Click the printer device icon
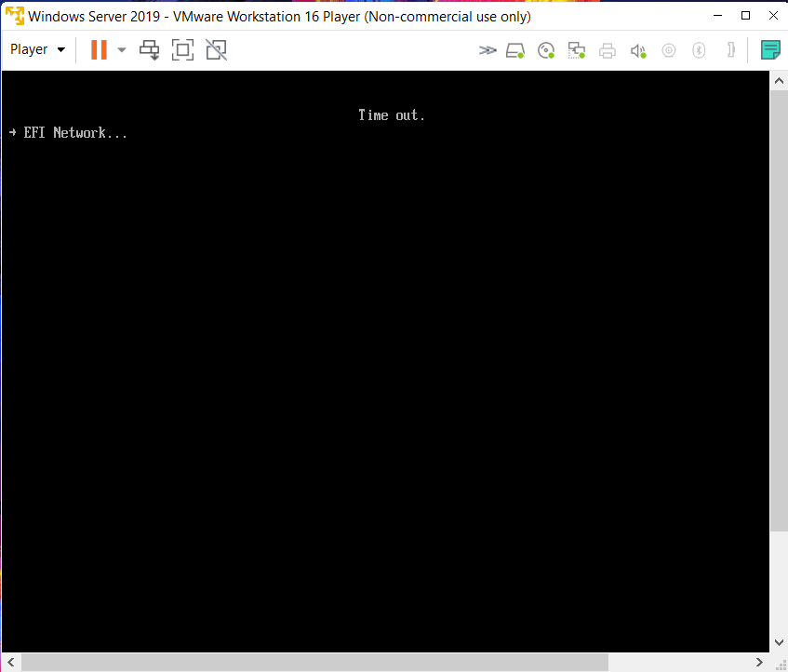The image size is (788, 672). pos(608,51)
